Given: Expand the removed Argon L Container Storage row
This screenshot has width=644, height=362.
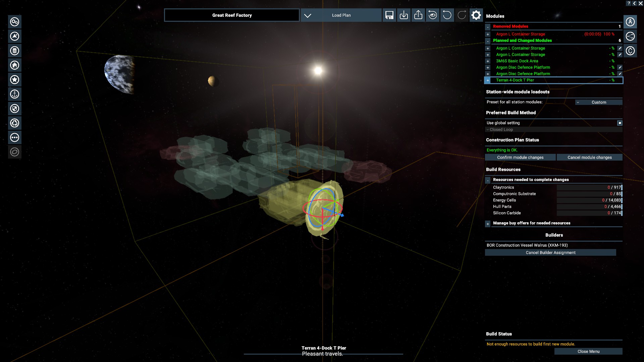Looking at the screenshot, I should point(488,34).
